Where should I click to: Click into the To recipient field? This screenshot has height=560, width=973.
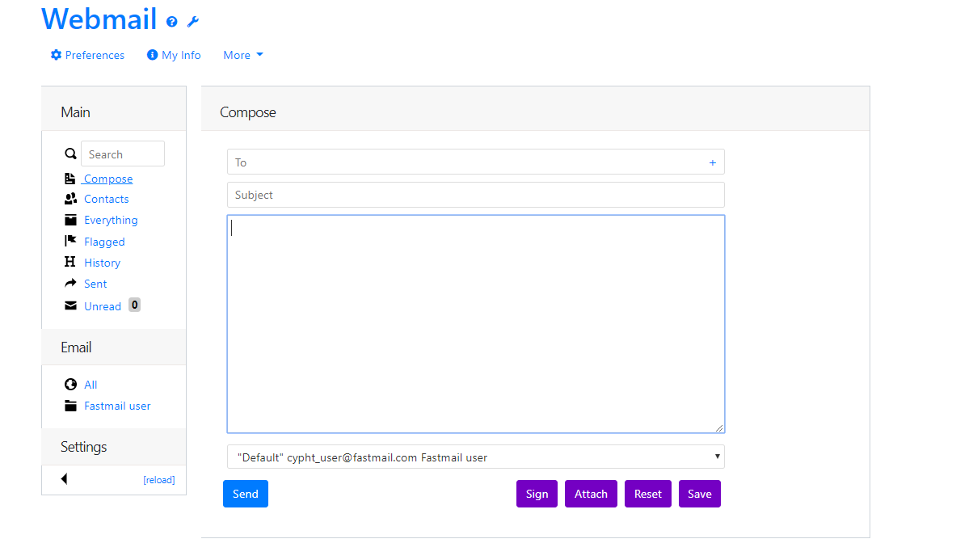pyautogui.click(x=476, y=162)
